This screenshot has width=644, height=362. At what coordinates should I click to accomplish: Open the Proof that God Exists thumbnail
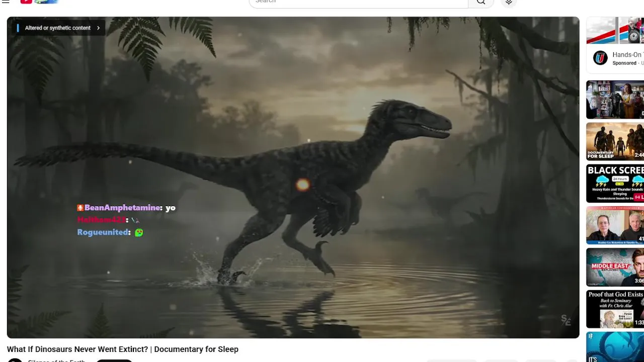tap(615, 309)
